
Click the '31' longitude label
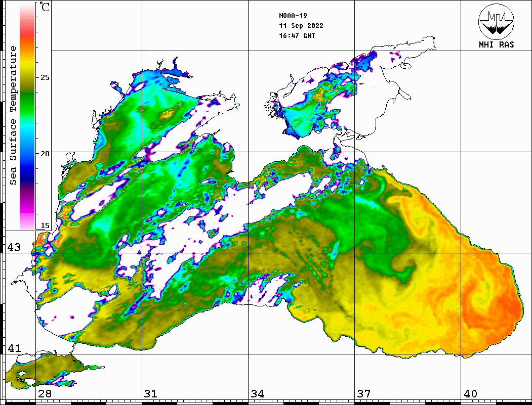tap(151, 393)
